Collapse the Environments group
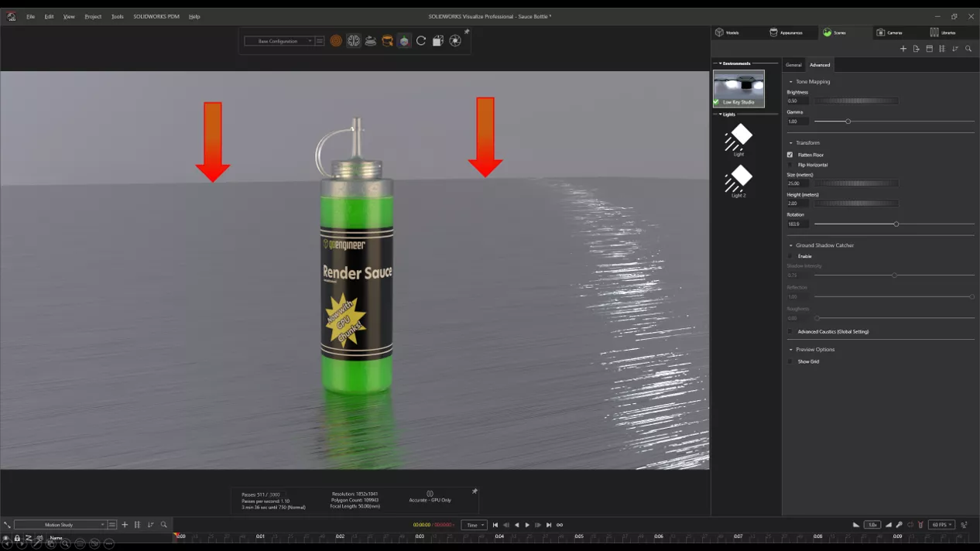 click(x=720, y=63)
